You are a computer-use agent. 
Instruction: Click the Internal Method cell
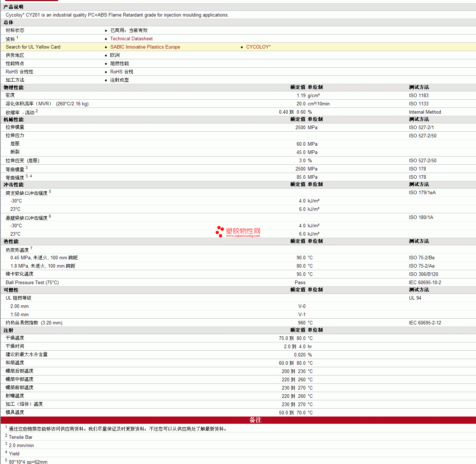[x=425, y=112]
